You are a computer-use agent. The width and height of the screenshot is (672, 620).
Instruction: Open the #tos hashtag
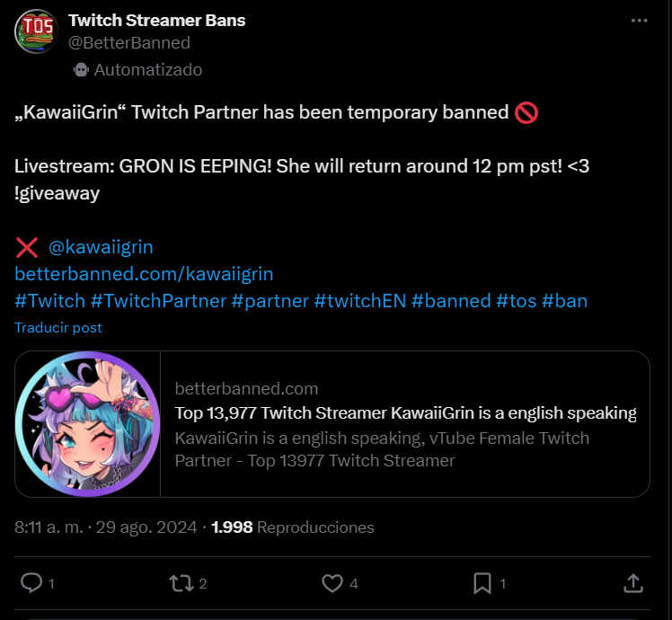[516, 301]
